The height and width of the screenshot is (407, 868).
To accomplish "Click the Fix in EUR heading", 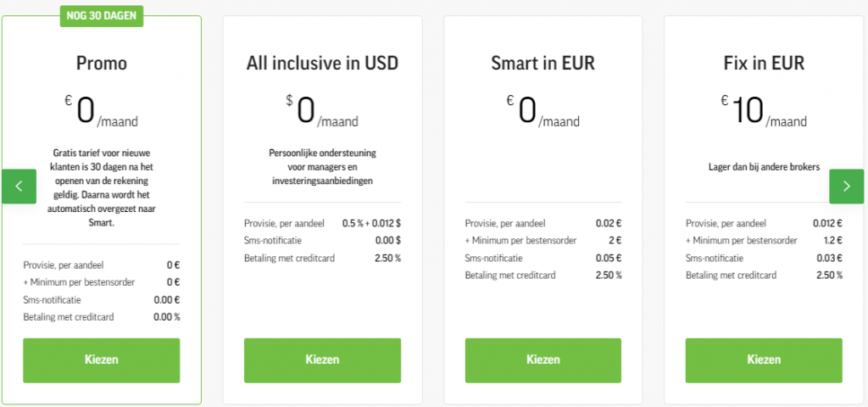I will (764, 63).
